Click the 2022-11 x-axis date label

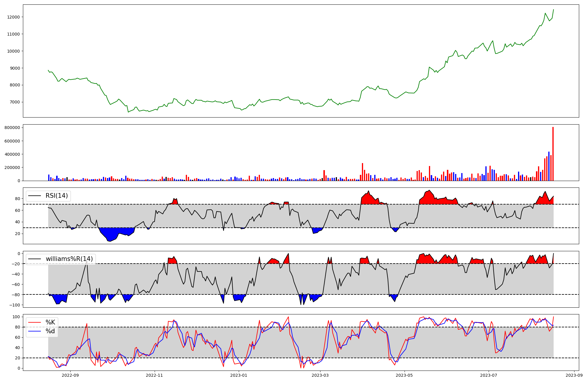tap(154, 375)
